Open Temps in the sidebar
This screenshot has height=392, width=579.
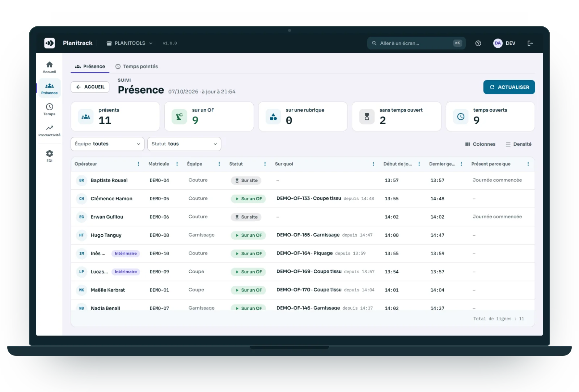[50, 109]
